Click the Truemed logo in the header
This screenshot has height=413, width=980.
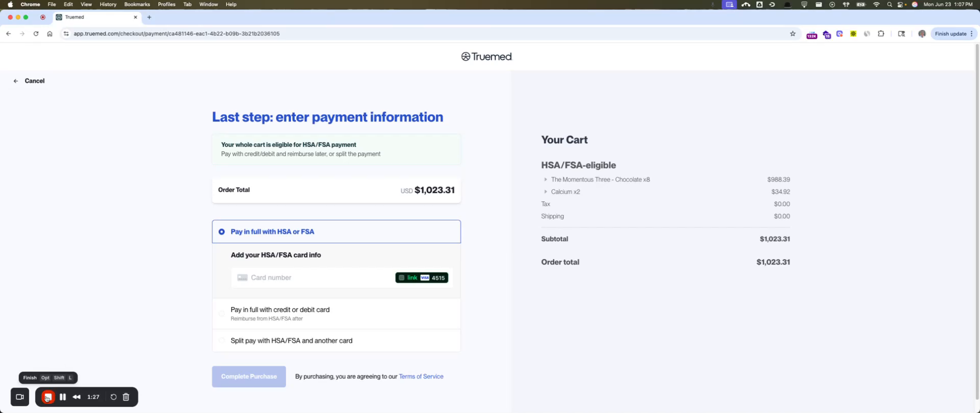(486, 57)
